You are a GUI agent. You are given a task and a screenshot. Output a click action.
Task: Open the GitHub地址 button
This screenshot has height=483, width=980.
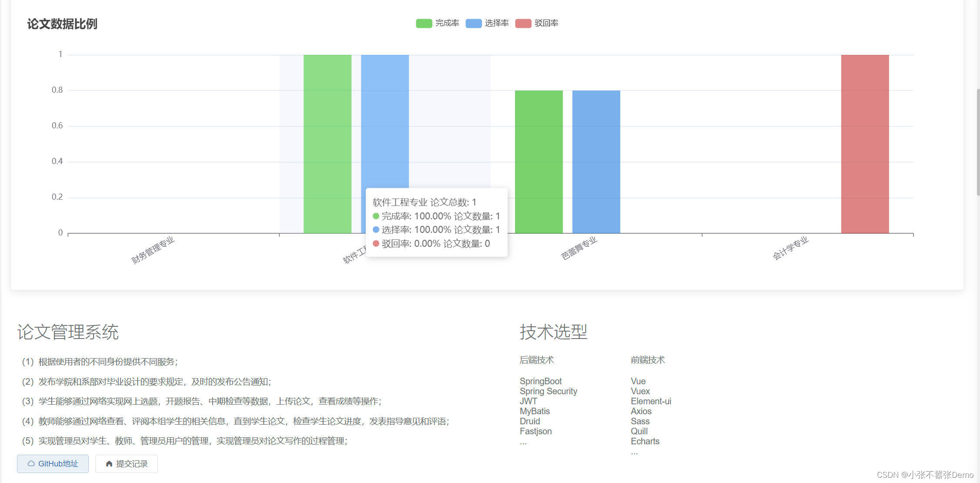point(53,464)
